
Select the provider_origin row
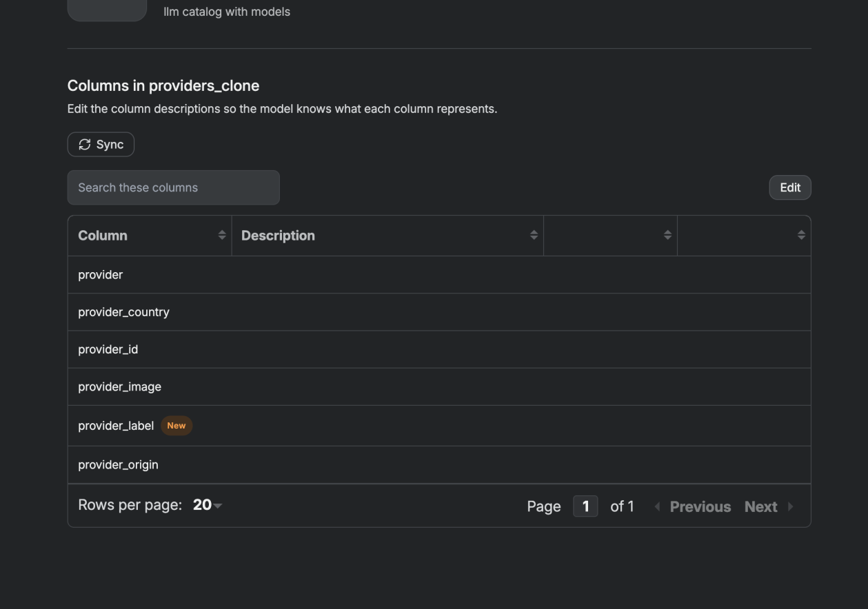pyautogui.click(x=439, y=465)
